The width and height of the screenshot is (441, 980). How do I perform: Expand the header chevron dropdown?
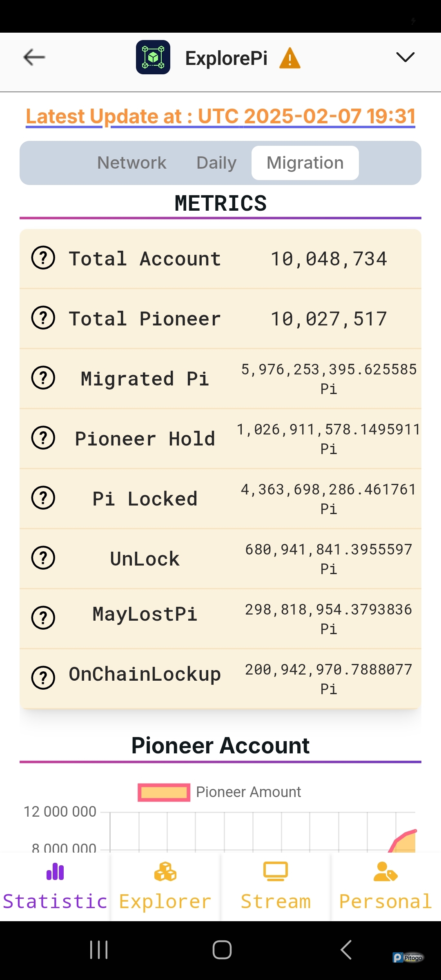[x=405, y=57]
